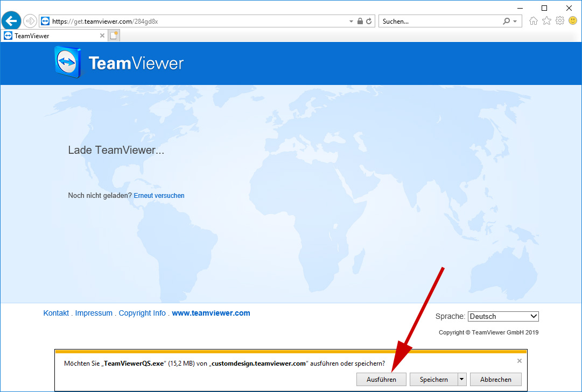The height and width of the screenshot is (392, 582).
Task: Click the Copyright © TeamViewer GmbH 2019 text
Action: 488,332
